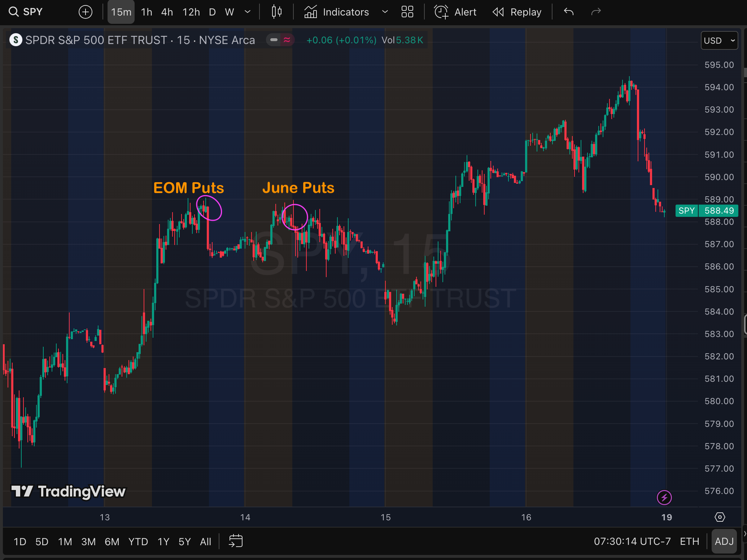Open the SPY symbol search
The height and width of the screenshot is (560, 747).
pyautogui.click(x=26, y=12)
